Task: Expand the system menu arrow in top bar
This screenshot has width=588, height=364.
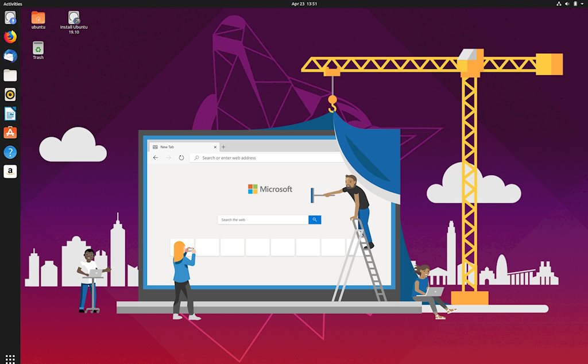Action: point(582,3)
